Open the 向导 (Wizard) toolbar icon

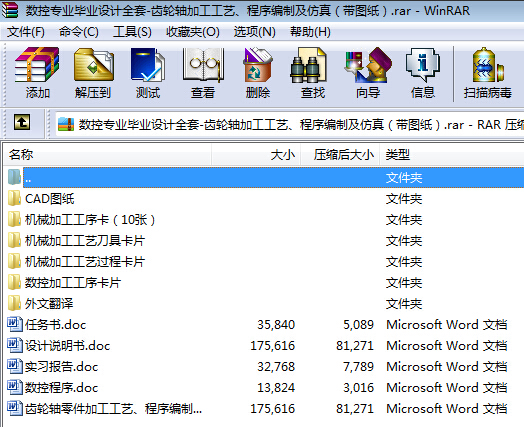pyautogui.click(x=368, y=65)
